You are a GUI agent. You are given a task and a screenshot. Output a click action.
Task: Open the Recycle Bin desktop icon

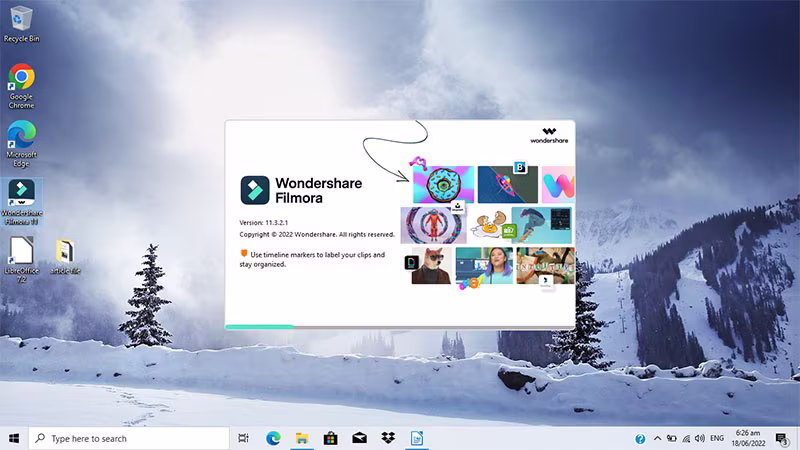click(21, 24)
